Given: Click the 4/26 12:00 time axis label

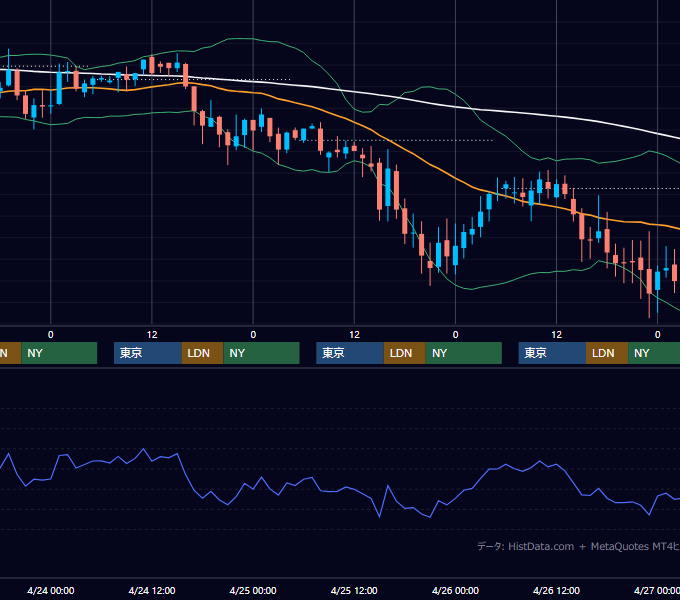Looking at the screenshot, I should pyautogui.click(x=556, y=590).
